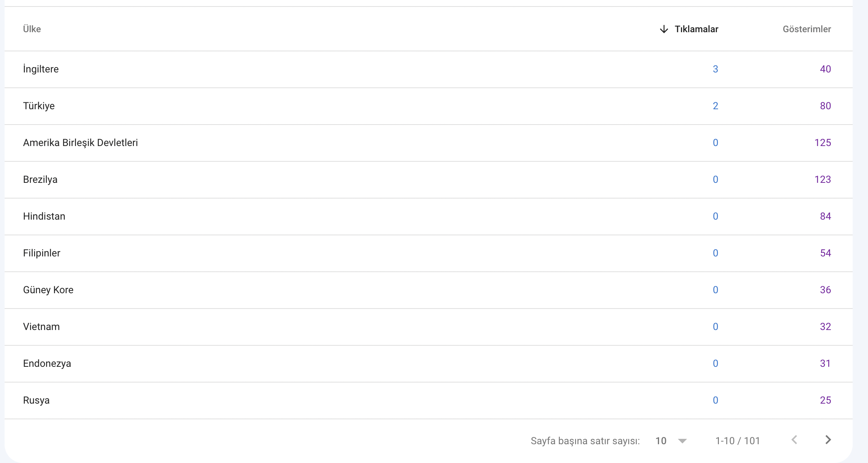Go to next page of results
This screenshot has width=868, height=463.
(828, 440)
